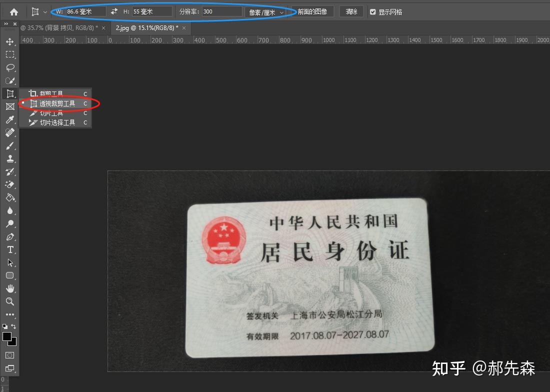Click the 清除 button
This screenshot has height=392, width=550.
coord(351,11)
